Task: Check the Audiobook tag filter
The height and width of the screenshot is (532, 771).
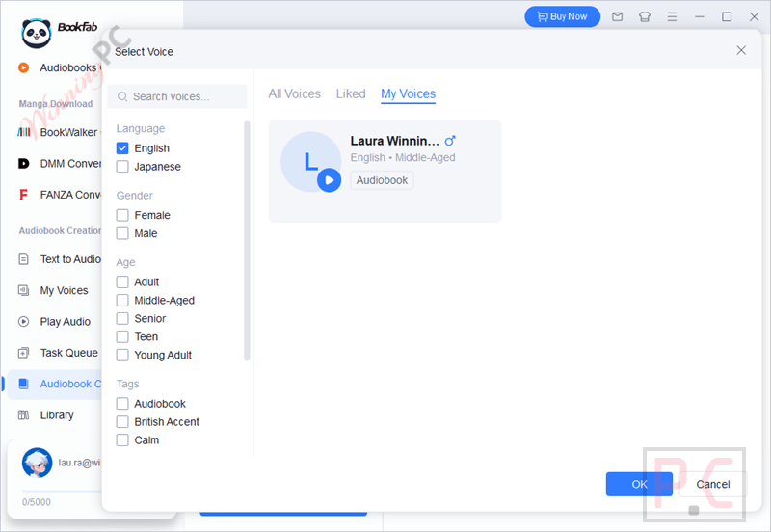Action: [x=122, y=403]
